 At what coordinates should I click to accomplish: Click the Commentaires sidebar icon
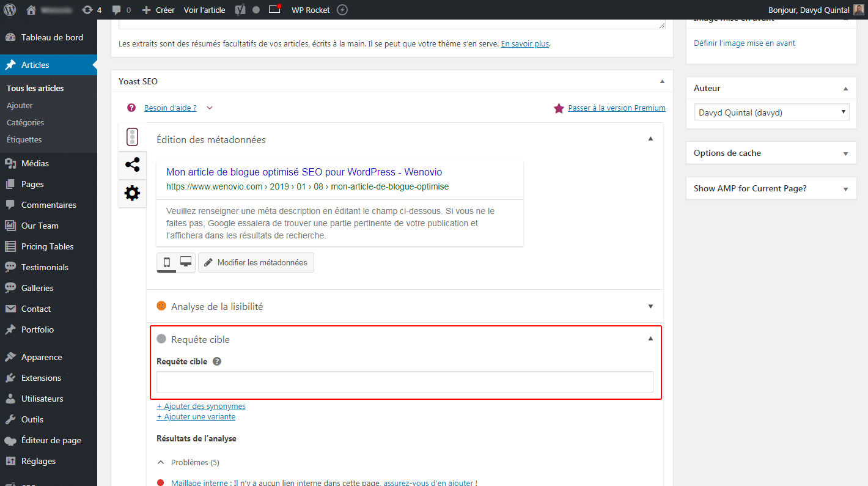coord(10,205)
